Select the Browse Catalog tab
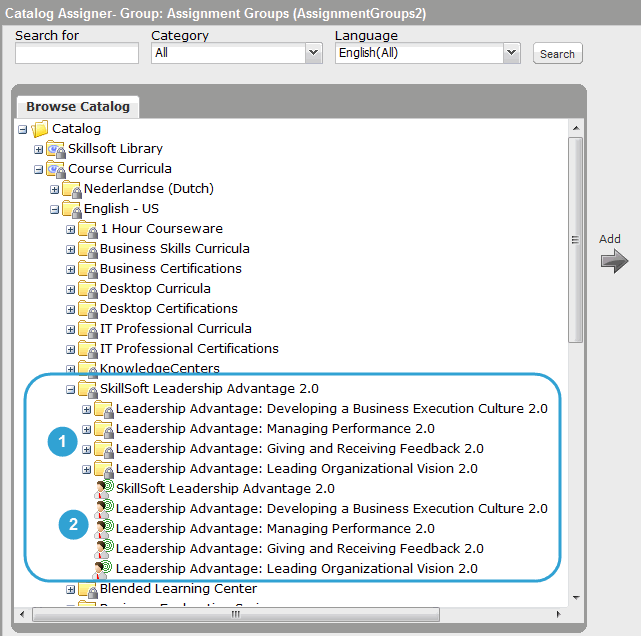Viewport: 641px width, 636px height. [78, 107]
